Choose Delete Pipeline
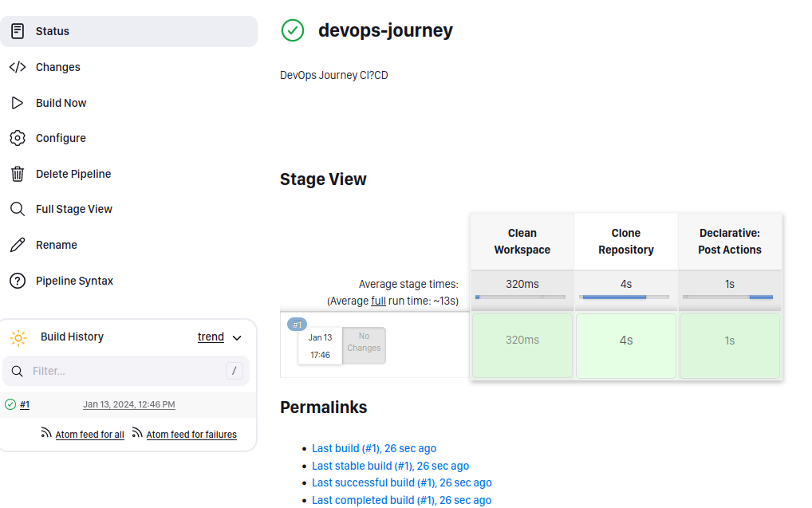The width and height of the screenshot is (812, 508). click(x=73, y=174)
